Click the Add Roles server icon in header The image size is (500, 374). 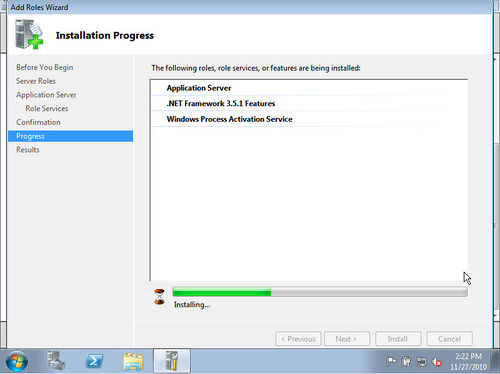click(x=29, y=35)
